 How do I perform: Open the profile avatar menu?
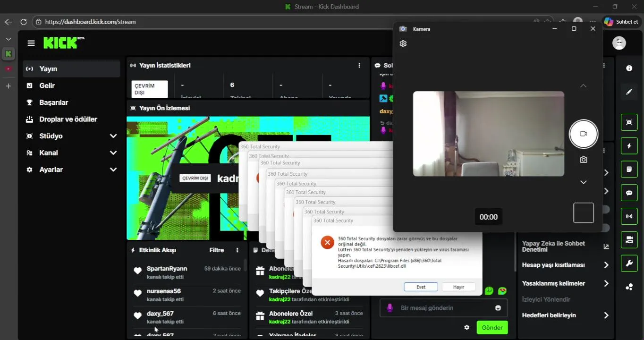pos(619,43)
